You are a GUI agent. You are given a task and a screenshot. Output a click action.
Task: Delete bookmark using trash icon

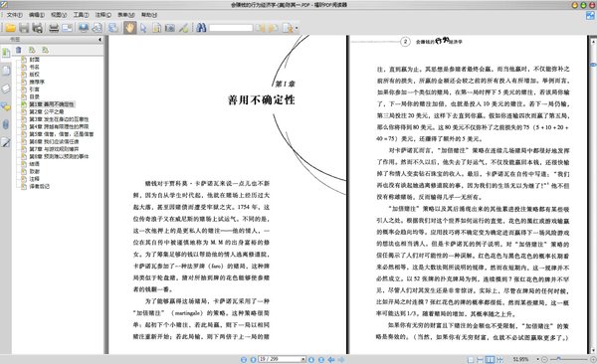pyautogui.click(x=19, y=50)
